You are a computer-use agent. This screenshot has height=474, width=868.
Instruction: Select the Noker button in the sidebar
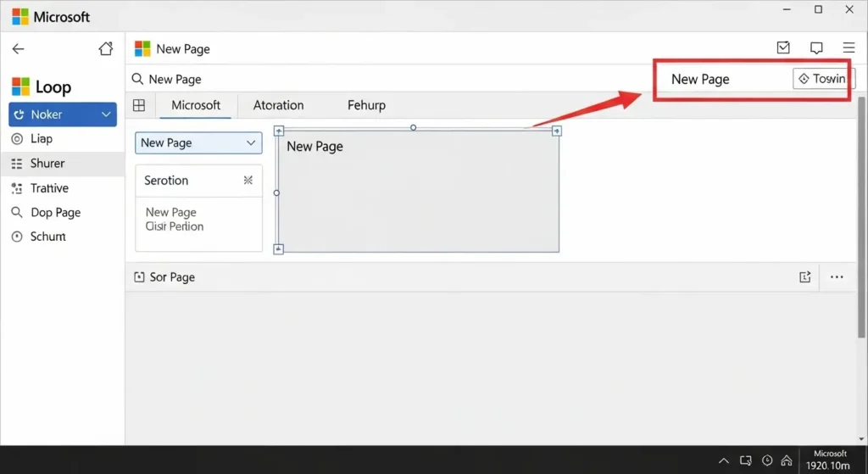(63, 114)
